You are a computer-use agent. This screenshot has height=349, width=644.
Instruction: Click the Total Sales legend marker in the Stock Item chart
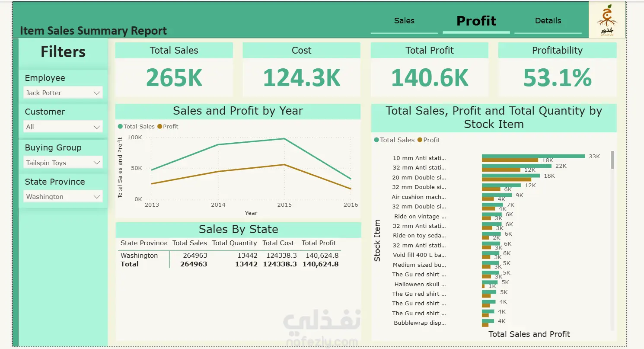pyautogui.click(x=376, y=140)
